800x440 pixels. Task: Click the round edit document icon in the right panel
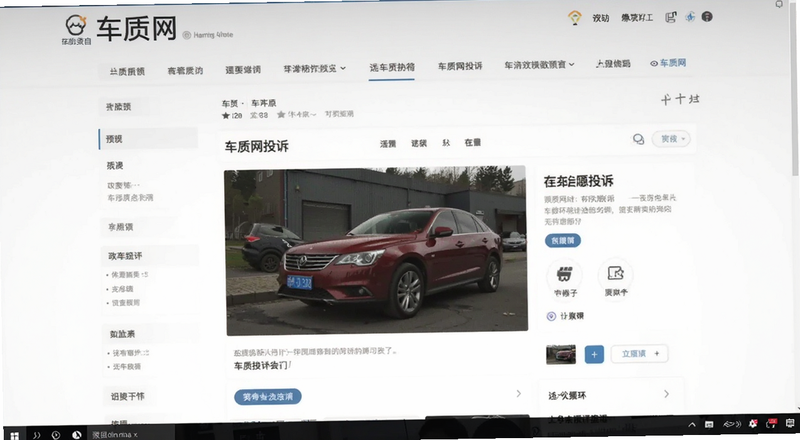pos(615,274)
